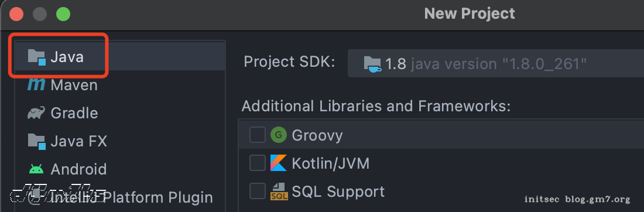Click the Kotlin/JVM logo icon
644x212 pixels.
(278, 163)
